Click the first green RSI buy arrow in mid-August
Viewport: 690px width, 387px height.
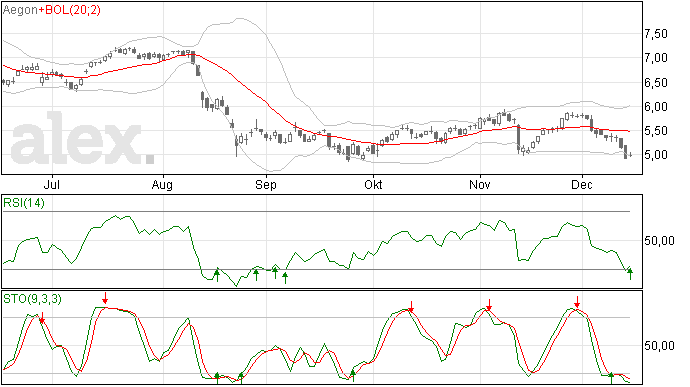pyautogui.click(x=217, y=275)
